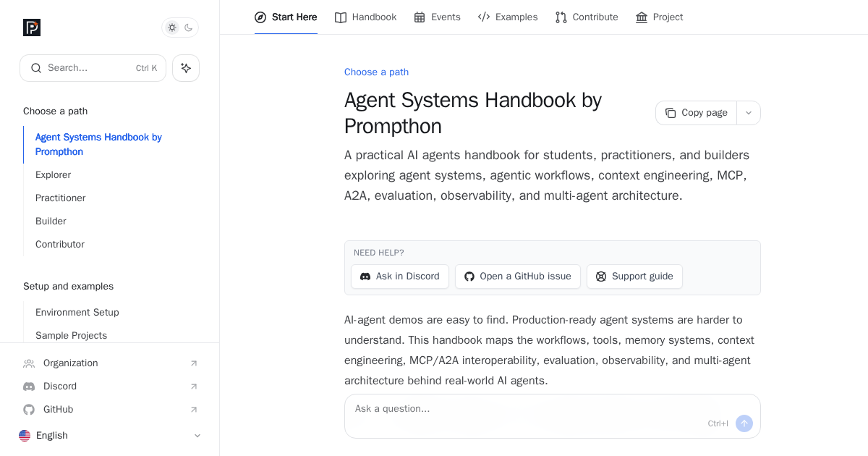Click the US flag icon
This screenshot has width=868, height=456.
(25, 436)
